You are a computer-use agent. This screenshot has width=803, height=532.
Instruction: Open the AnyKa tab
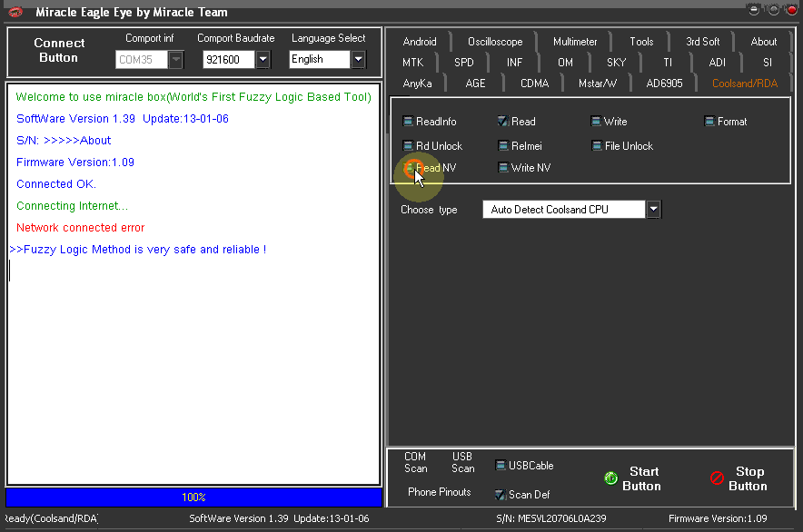(417, 84)
